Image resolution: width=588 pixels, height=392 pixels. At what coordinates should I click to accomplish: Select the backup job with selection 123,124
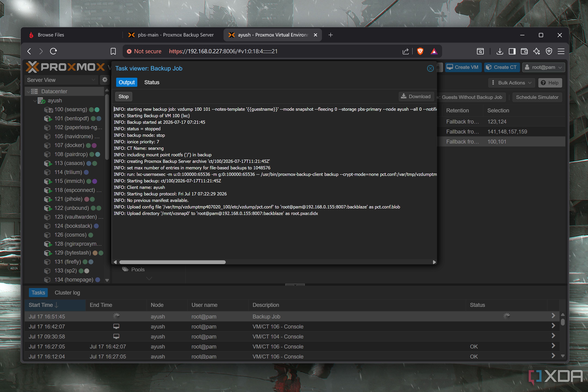[501, 122]
